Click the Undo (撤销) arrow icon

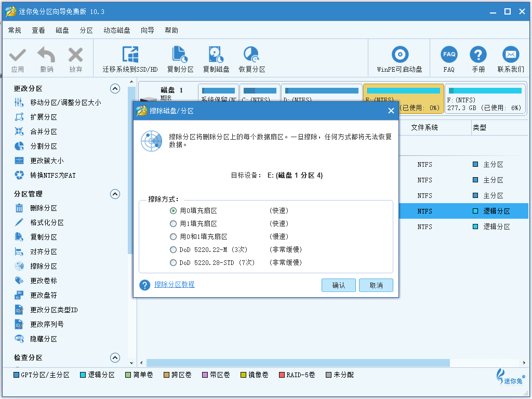point(46,55)
